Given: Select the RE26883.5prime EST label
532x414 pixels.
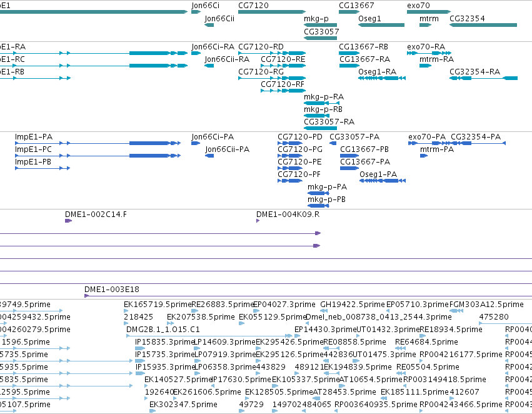Looking at the screenshot, I should pos(223,305).
